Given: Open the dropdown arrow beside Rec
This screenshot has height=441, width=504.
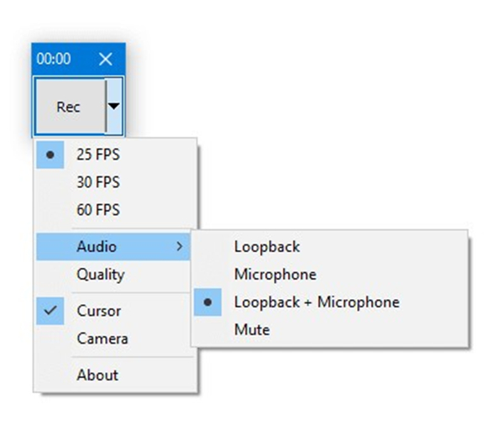Looking at the screenshot, I should coord(114,107).
